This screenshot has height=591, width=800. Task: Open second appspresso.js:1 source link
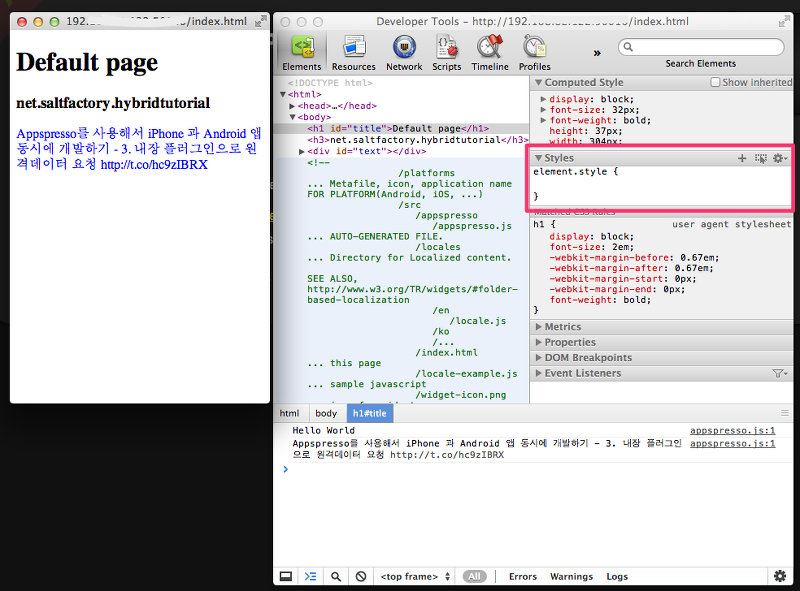pyautogui.click(x=732, y=444)
